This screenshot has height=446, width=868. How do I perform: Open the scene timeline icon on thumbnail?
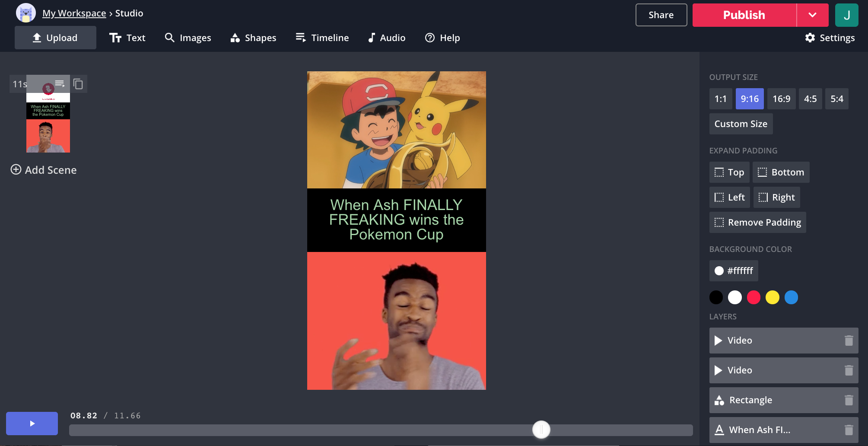(x=60, y=83)
